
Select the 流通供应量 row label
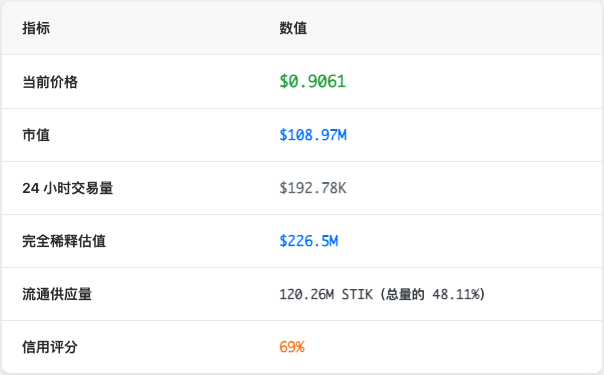pyautogui.click(x=57, y=294)
